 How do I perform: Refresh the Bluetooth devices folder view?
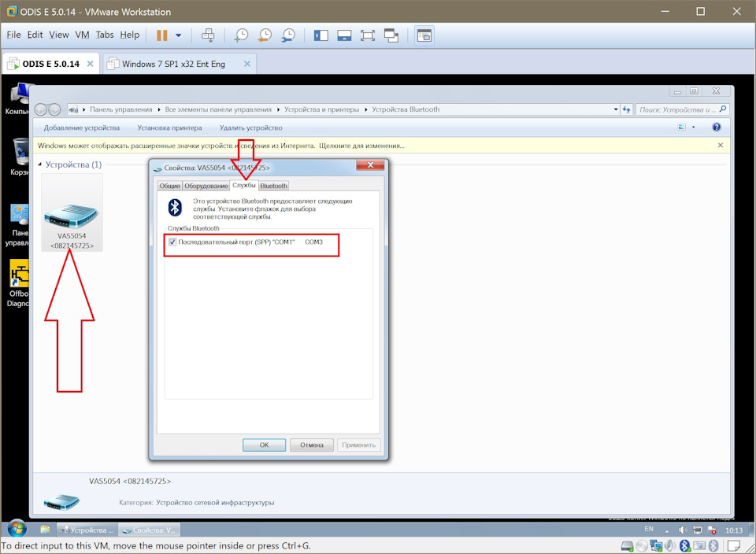coord(626,109)
